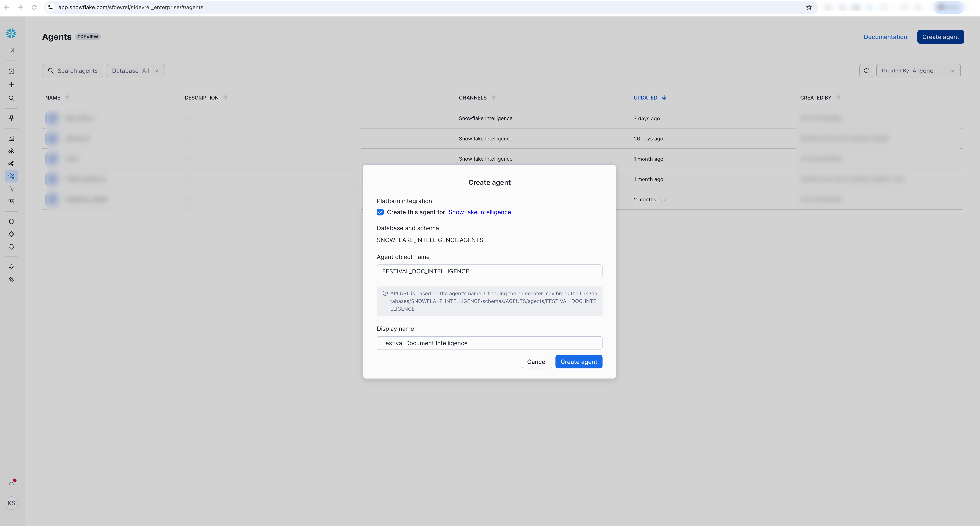This screenshot has width=980, height=526.
Task: Open the Governance shield icon in sidebar
Action: 11,247
